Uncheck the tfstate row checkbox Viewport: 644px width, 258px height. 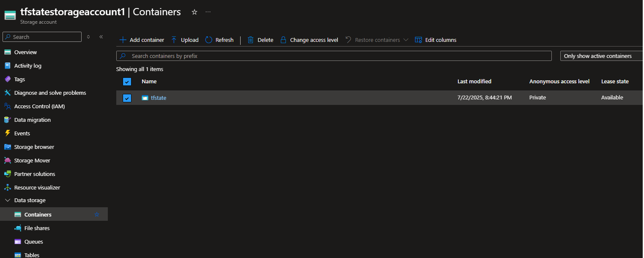tap(127, 98)
